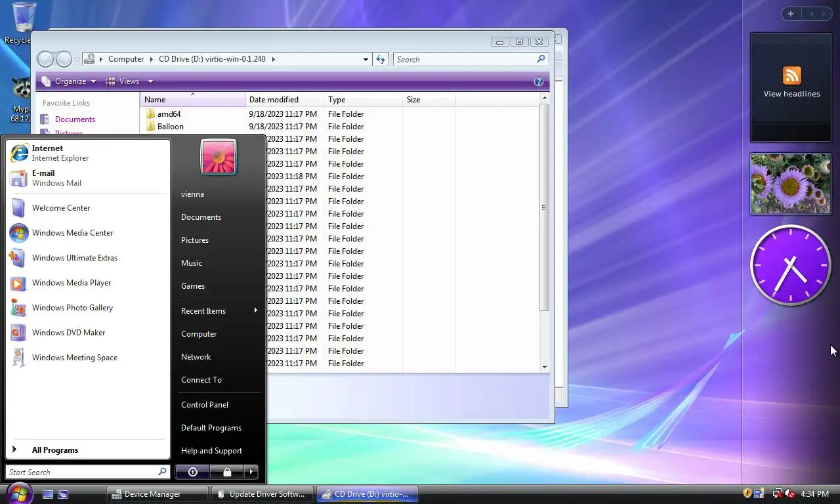The height and width of the screenshot is (504, 840).
Task: Click the user account flower picture
Action: coord(219,157)
